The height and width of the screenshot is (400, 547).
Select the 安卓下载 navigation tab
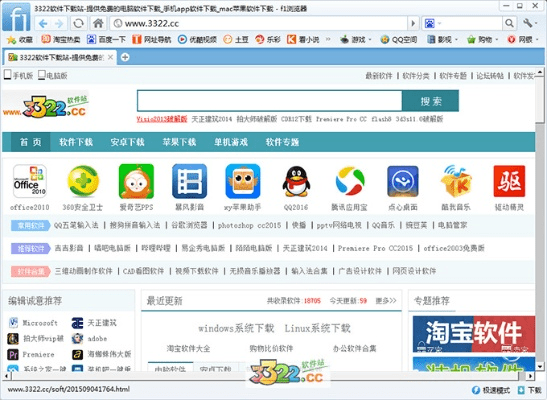(x=127, y=142)
